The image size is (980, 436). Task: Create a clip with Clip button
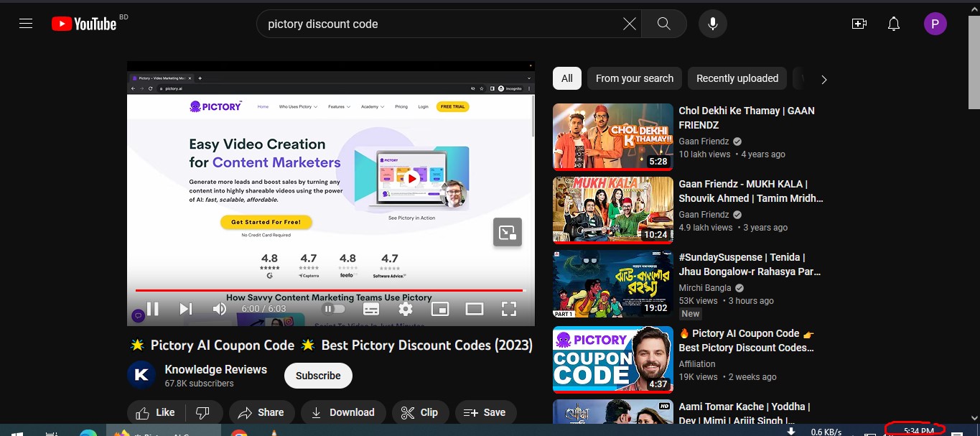[x=420, y=412]
